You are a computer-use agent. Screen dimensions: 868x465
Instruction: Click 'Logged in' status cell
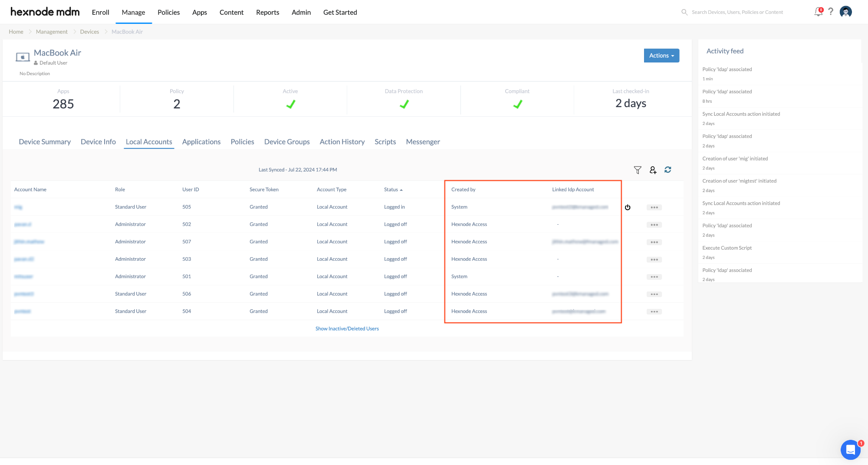394,207
